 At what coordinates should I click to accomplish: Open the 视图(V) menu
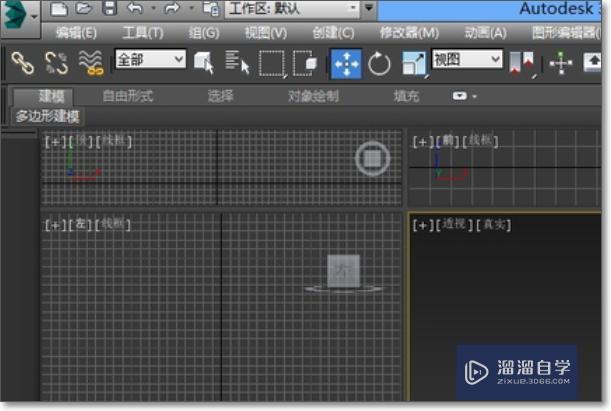(266, 33)
